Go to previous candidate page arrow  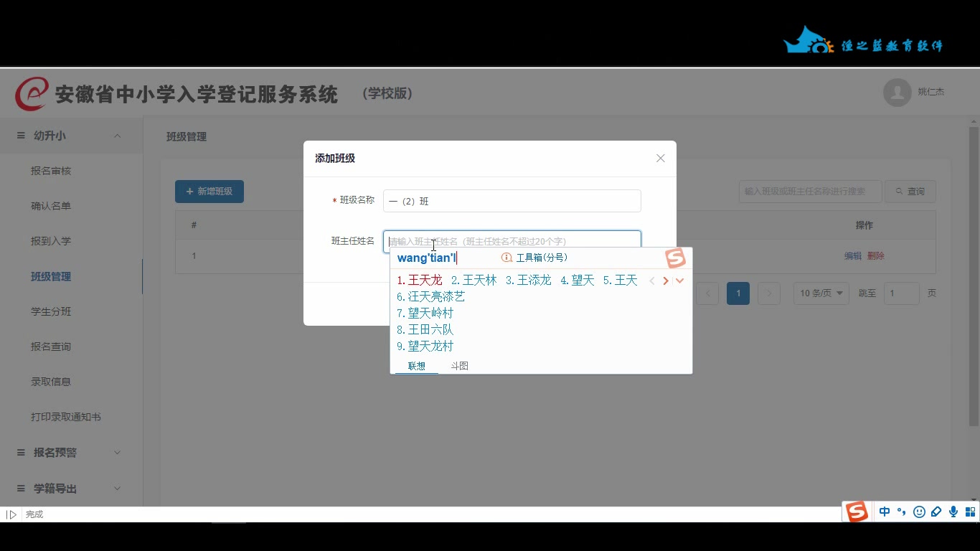coord(652,281)
